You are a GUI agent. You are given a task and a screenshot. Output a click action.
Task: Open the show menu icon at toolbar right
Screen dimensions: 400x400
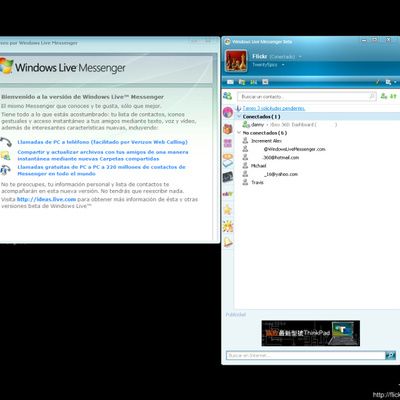388,82
